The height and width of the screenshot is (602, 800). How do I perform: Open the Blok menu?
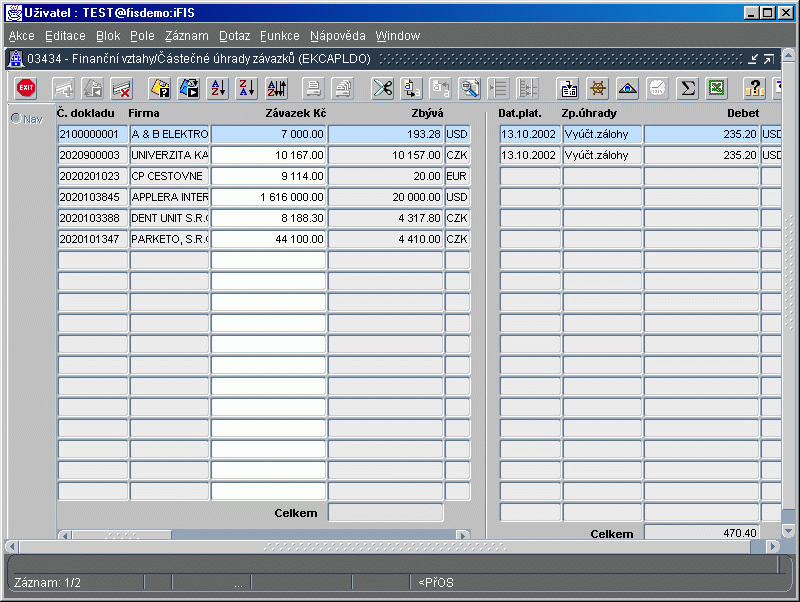point(108,36)
